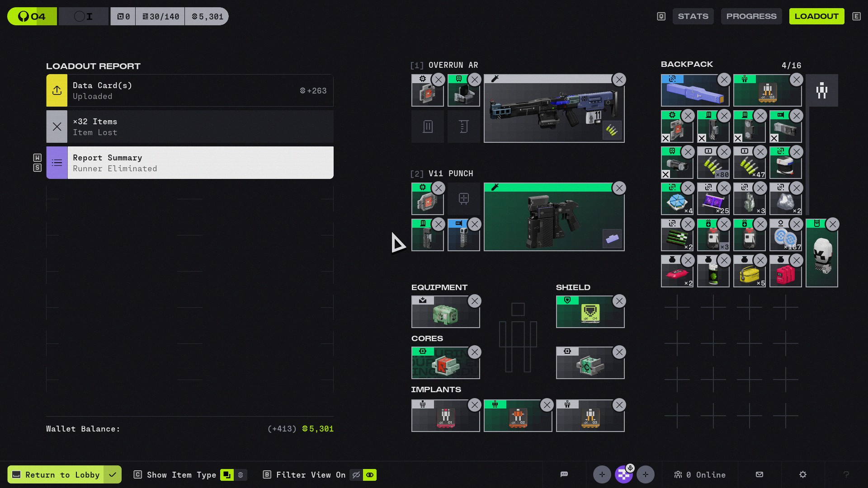Click the empty V11 Punch mod slot
Viewport: 868px width, 488px height.
point(463,199)
